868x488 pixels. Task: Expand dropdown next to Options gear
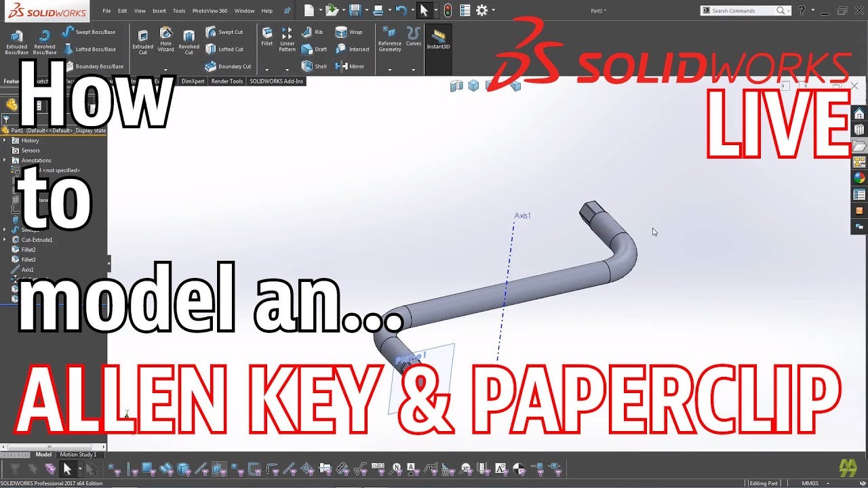493,11
